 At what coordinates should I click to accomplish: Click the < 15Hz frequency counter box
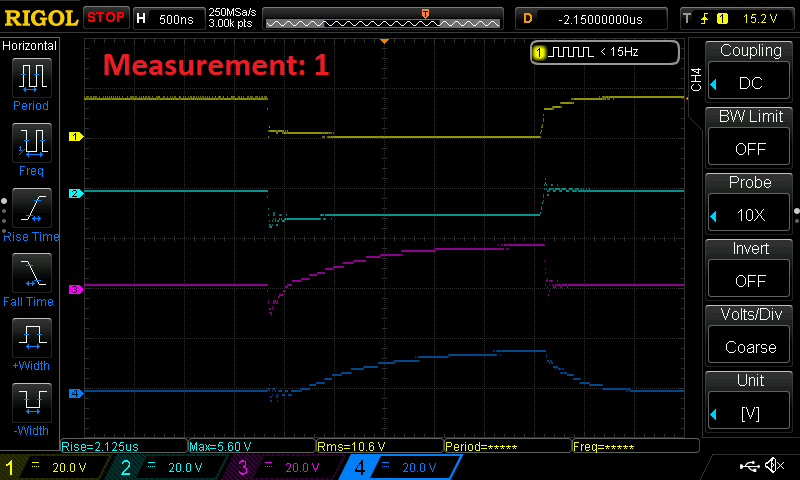pyautogui.click(x=605, y=52)
